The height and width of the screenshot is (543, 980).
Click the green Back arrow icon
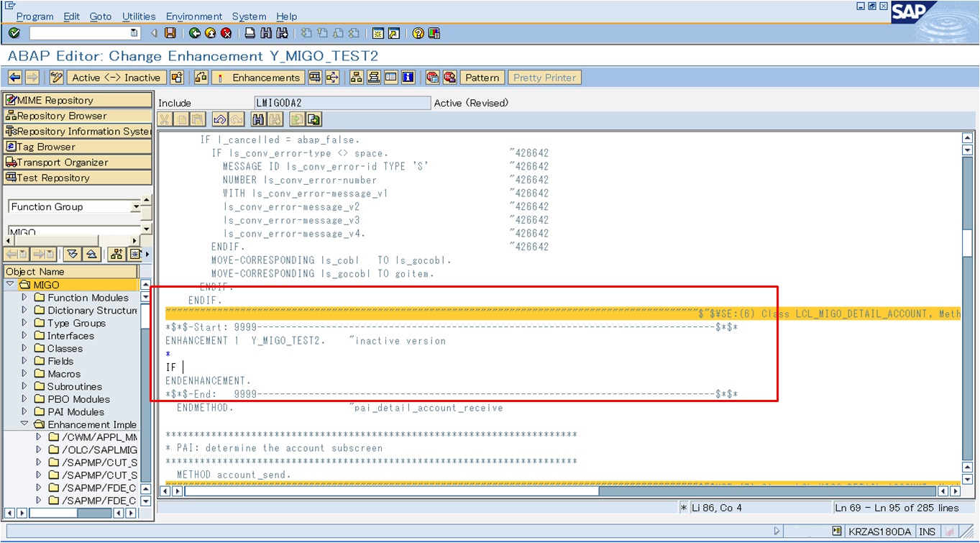coord(194,32)
